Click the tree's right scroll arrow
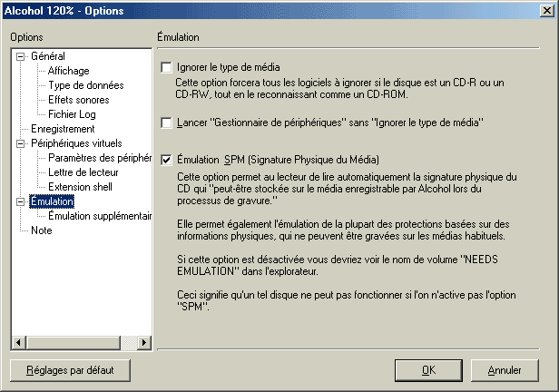559x392 pixels. [144, 343]
